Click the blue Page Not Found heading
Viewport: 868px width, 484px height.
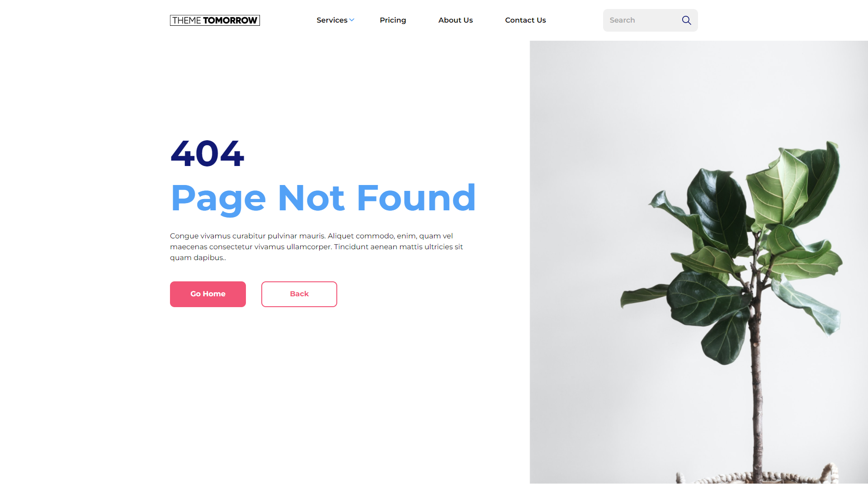(323, 198)
